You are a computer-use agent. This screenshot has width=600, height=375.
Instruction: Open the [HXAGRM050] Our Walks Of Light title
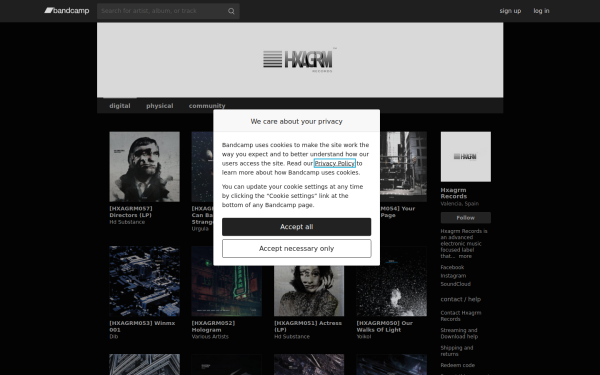click(x=385, y=326)
